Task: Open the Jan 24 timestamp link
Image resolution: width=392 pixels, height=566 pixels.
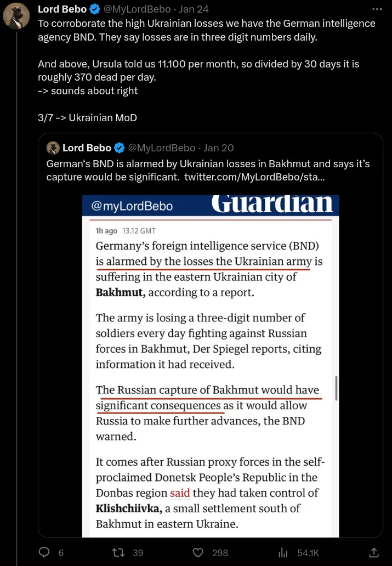Action: pos(194,9)
